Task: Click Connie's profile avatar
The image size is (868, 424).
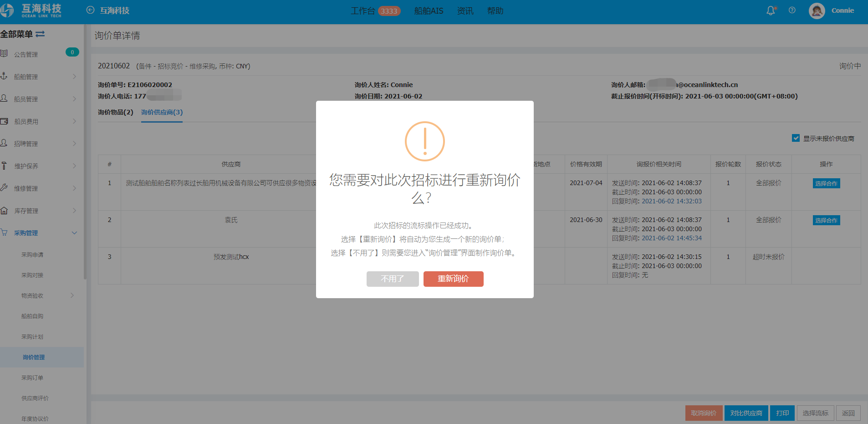Action: [817, 10]
